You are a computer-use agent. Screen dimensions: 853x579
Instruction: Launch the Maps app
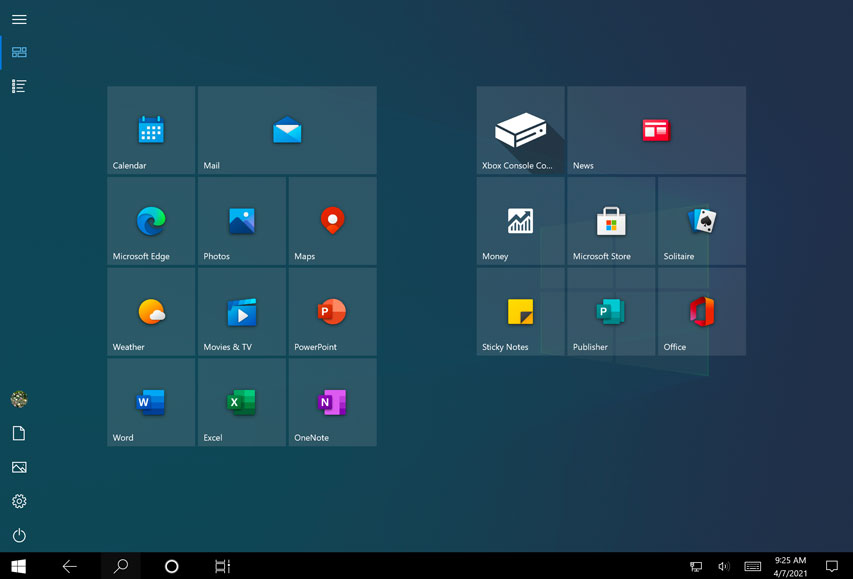(331, 220)
